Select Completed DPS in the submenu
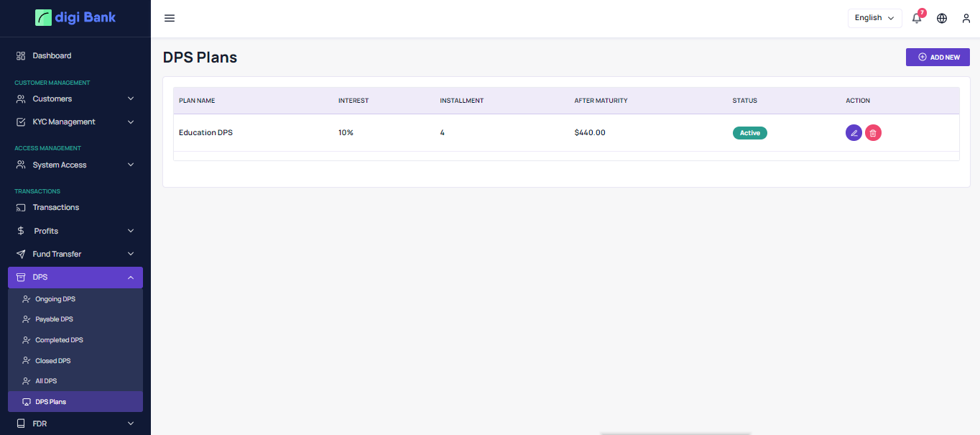 click(x=59, y=340)
